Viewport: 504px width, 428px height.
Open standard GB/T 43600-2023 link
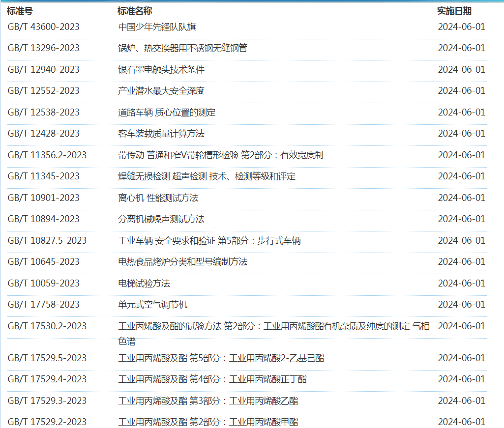pyautogui.click(x=43, y=27)
